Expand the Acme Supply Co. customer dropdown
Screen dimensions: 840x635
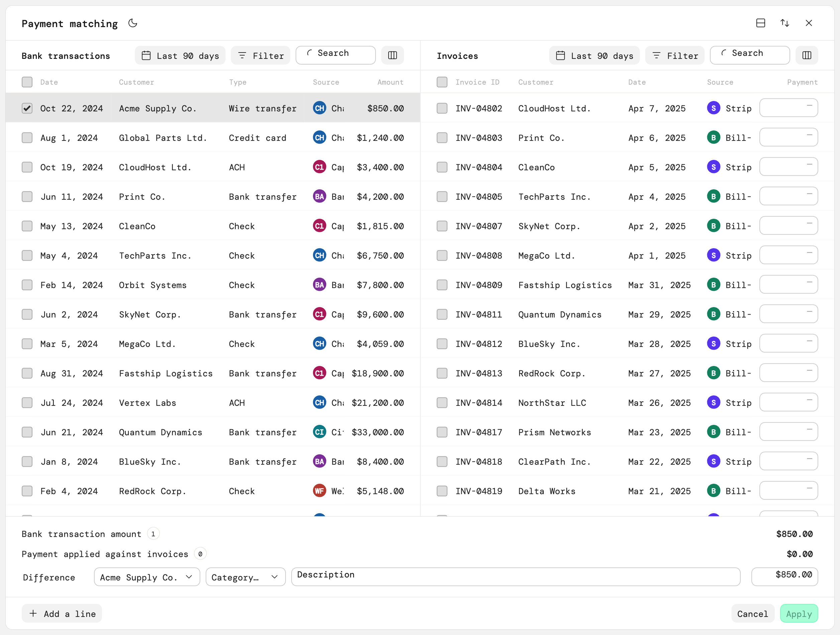coord(147,577)
